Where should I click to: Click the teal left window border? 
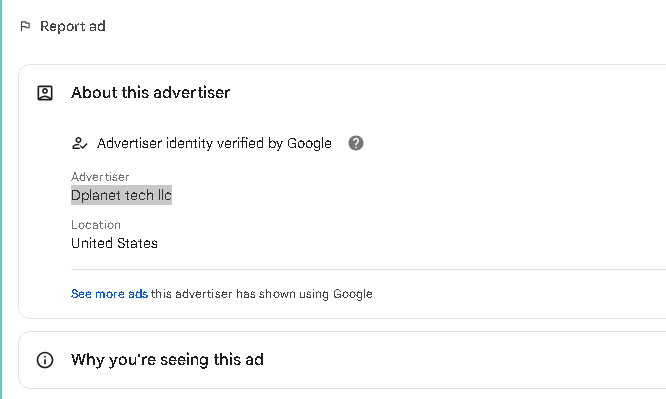pyautogui.click(x=1, y=199)
